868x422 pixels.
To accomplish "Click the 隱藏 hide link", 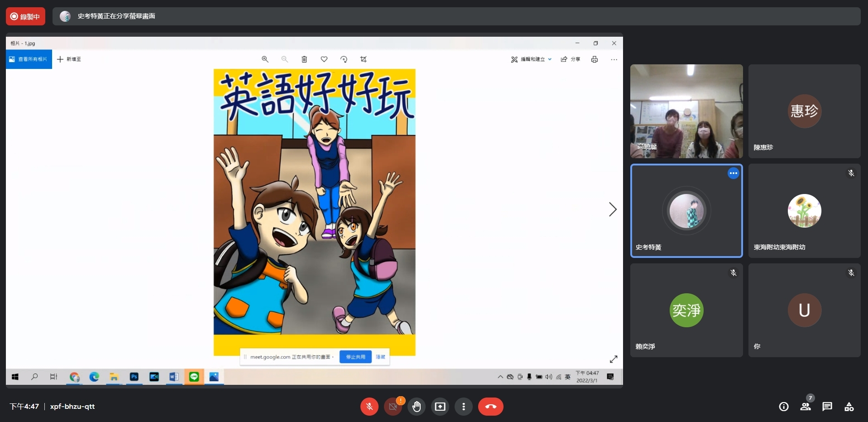I will click(380, 357).
